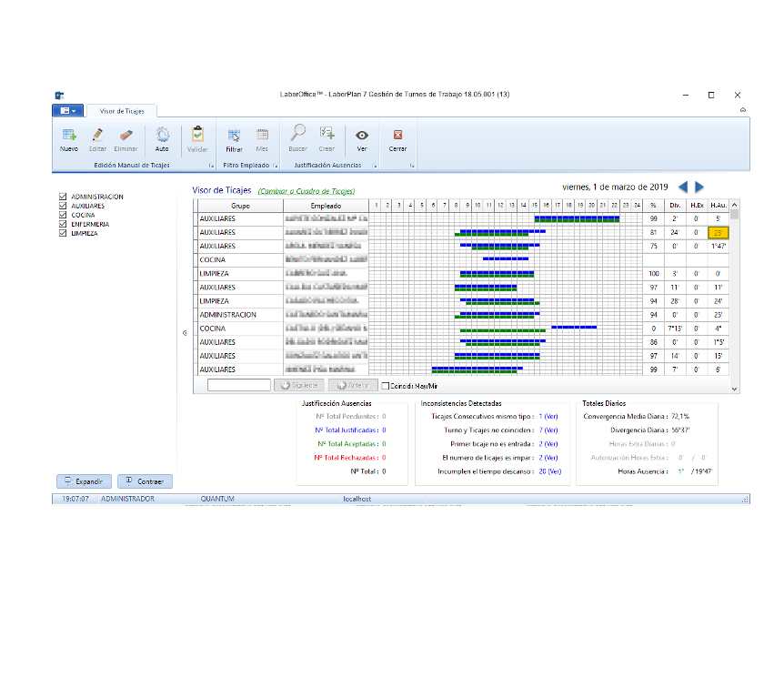Click the employee search input field
The image size is (784, 688).
[239, 385]
